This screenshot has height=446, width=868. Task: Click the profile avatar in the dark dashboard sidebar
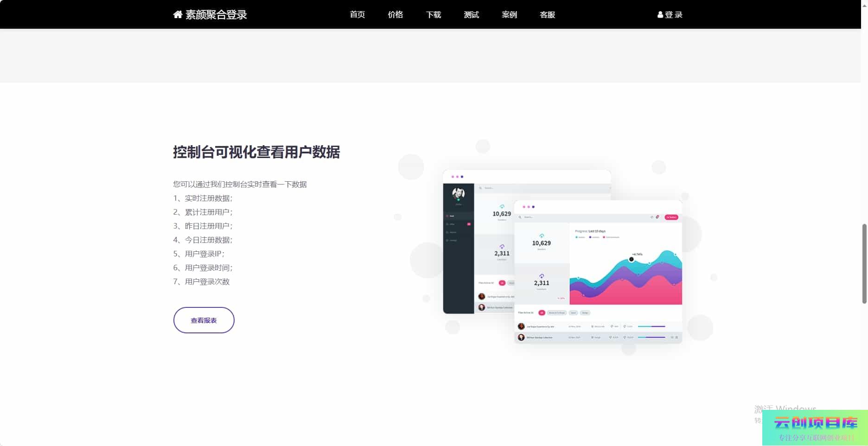(x=458, y=193)
